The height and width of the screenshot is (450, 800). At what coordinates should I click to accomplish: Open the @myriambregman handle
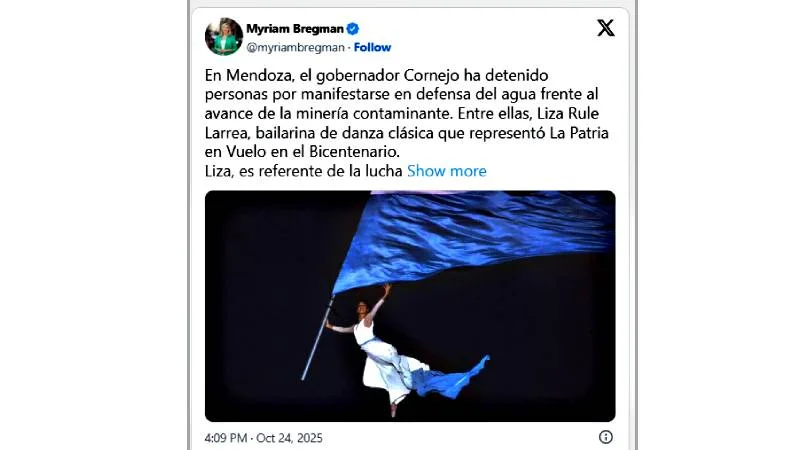point(295,47)
